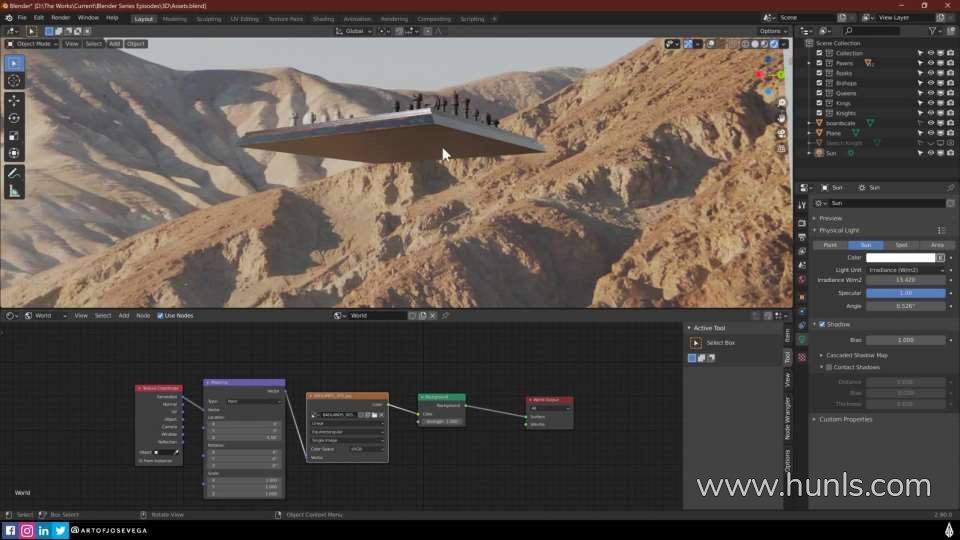Choose the Measure tool
The image size is (960, 540).
pyautogui.click(x=14, y=191)
